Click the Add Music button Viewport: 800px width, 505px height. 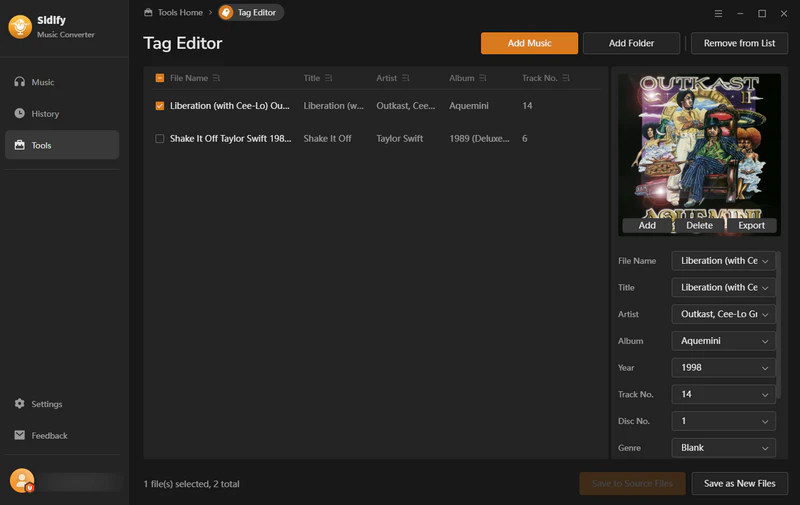(529, 43)
